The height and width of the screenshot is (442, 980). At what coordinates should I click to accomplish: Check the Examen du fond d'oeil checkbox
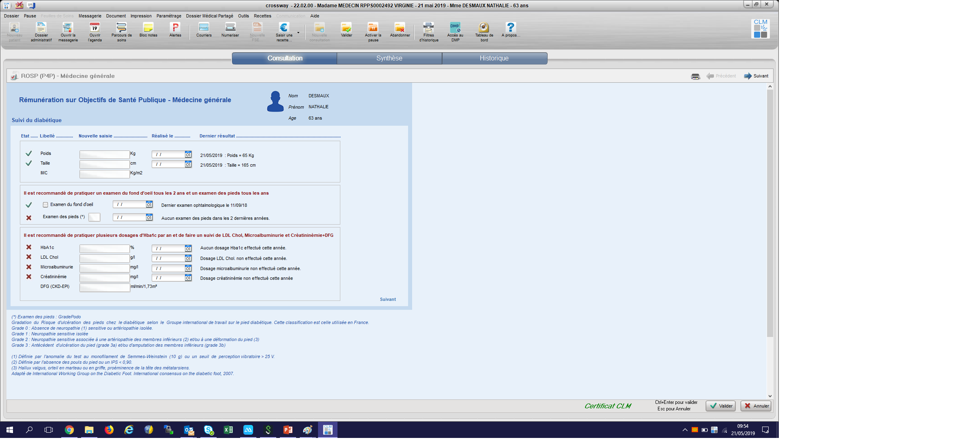[45, 205]
